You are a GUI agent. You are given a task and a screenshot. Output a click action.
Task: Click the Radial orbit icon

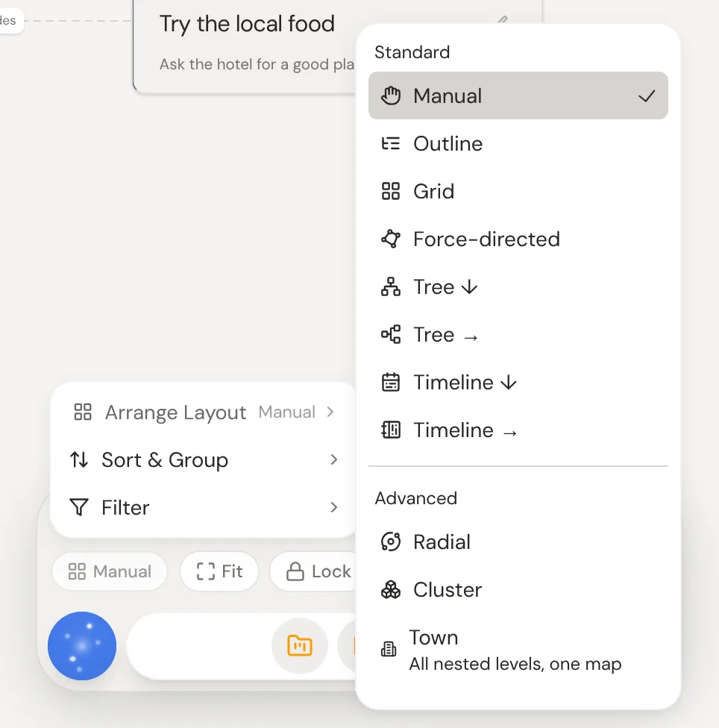pyautogui.click(x=390, y=542)
